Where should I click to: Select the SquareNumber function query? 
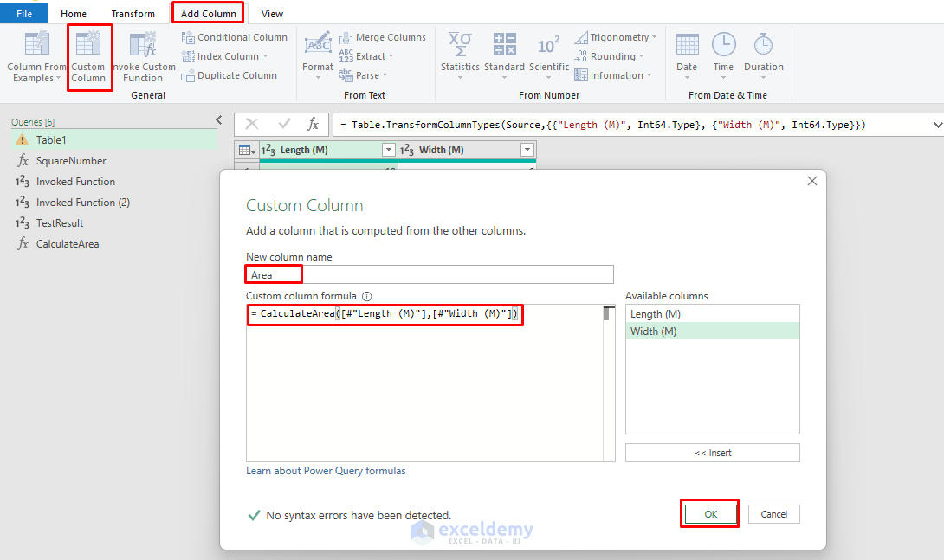tap(114, 161)
